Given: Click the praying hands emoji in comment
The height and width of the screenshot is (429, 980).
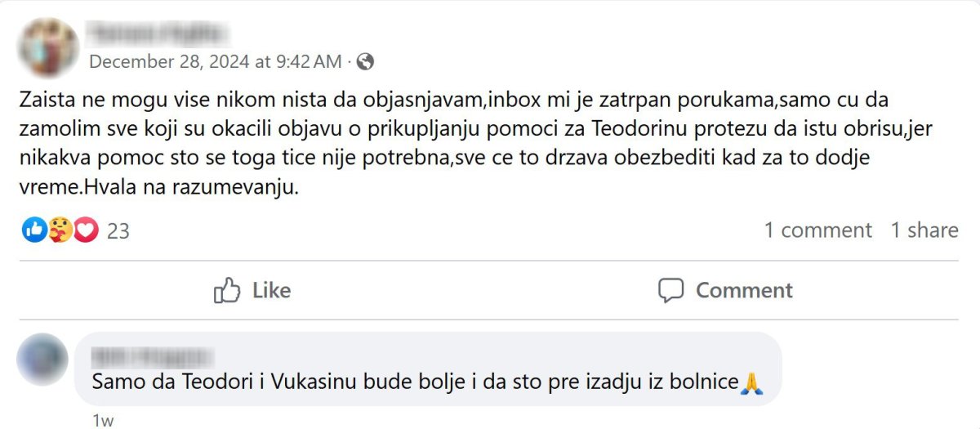Looking at the screenshot, I should click(x=751, y=382).
